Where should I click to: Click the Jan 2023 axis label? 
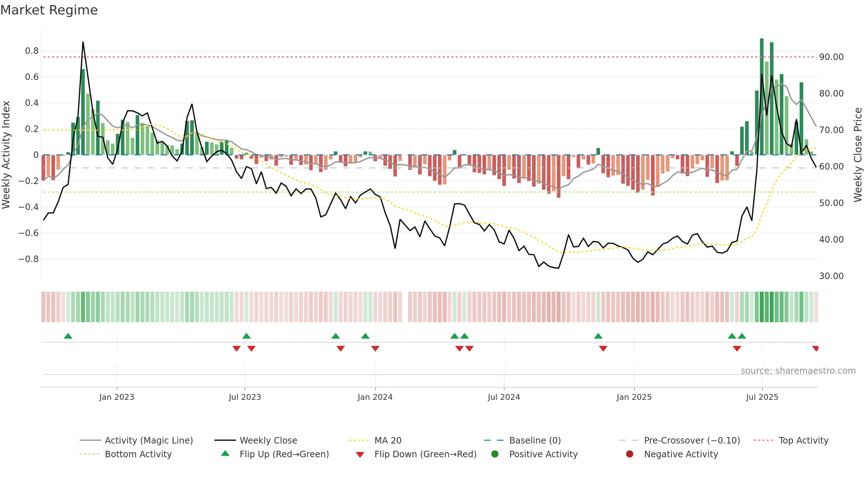point(117,397)
